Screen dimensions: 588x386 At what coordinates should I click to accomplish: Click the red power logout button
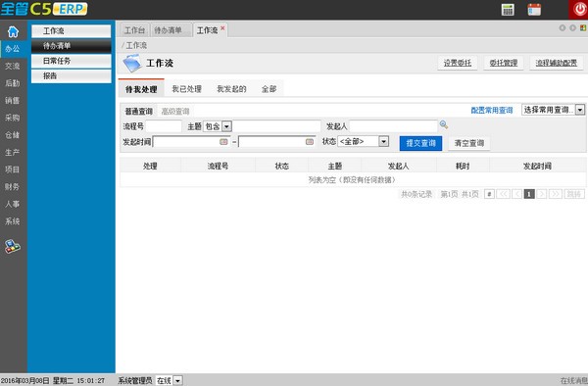click(578, 10)
